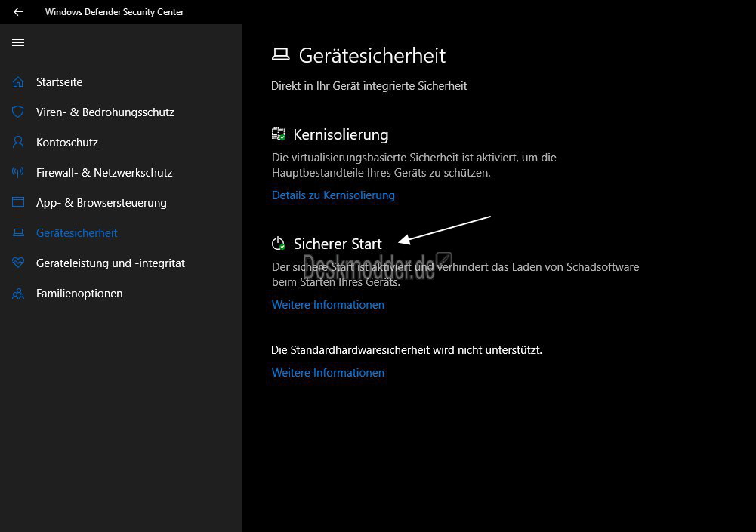
Task: Click the Sicherer Start power icon
Action: point(278,244)
